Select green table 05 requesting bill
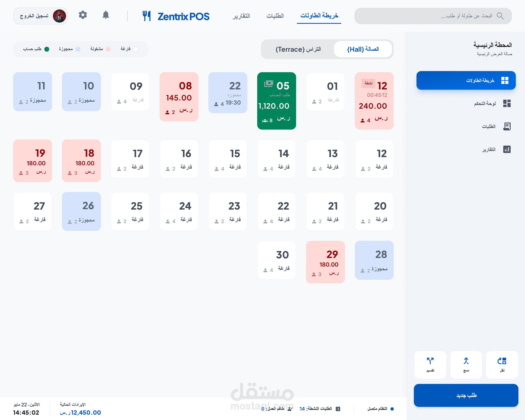The width and height of the screenshot is (525, 420). 276,101
